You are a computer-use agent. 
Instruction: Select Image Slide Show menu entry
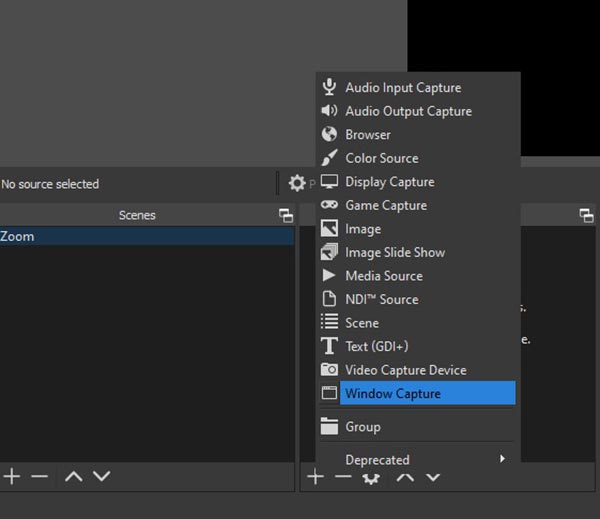[395, 252]
